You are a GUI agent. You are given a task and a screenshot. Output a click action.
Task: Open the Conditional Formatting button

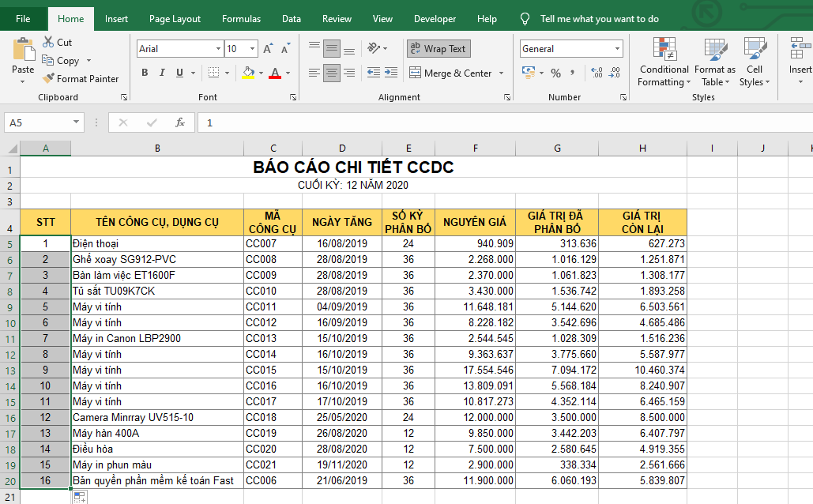pyautogui.click(x=664, y=63)
